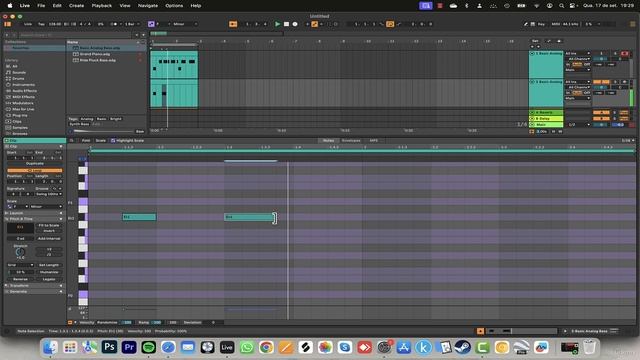Open first track Main output dropdown
This screenshot has width=640, height=360.
[x=577, y=70]
